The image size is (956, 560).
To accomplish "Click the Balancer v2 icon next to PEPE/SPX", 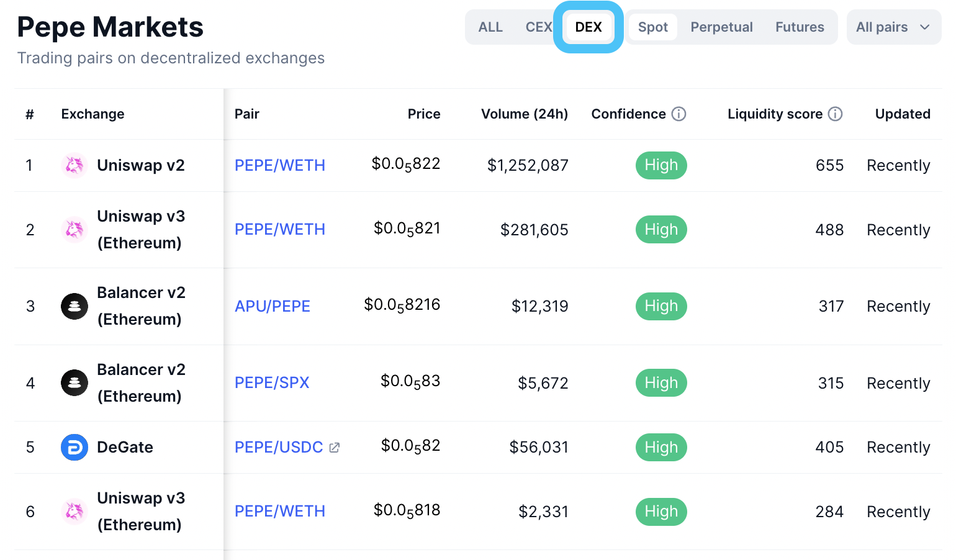I will [x=74, y=383].
